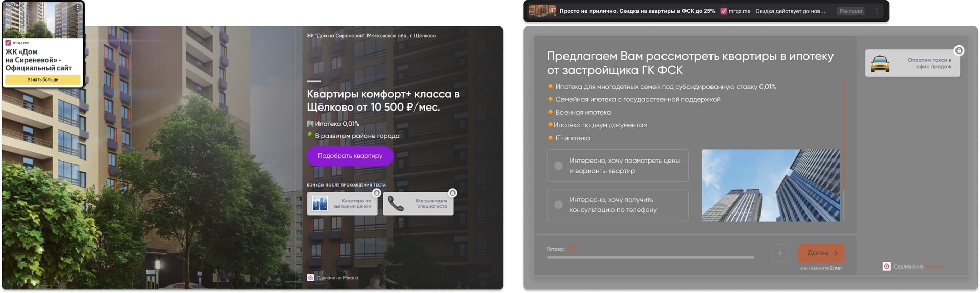Click the quiz progress bar
Viewport: 980px width, 293px height.
tap(650, 258)
